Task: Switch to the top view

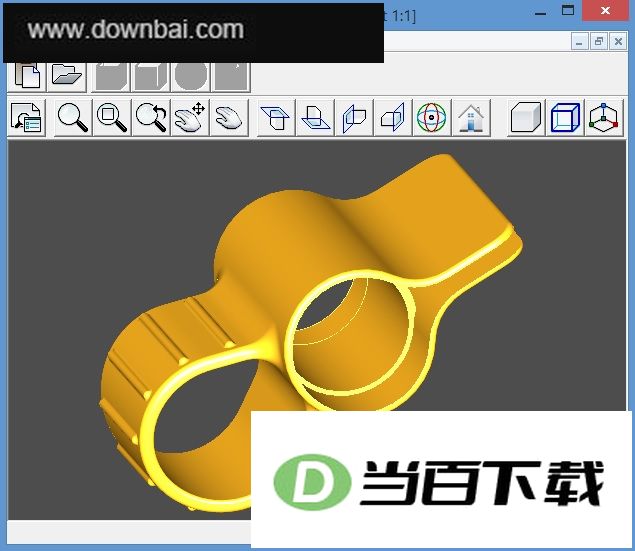Action: pos(275,118)
